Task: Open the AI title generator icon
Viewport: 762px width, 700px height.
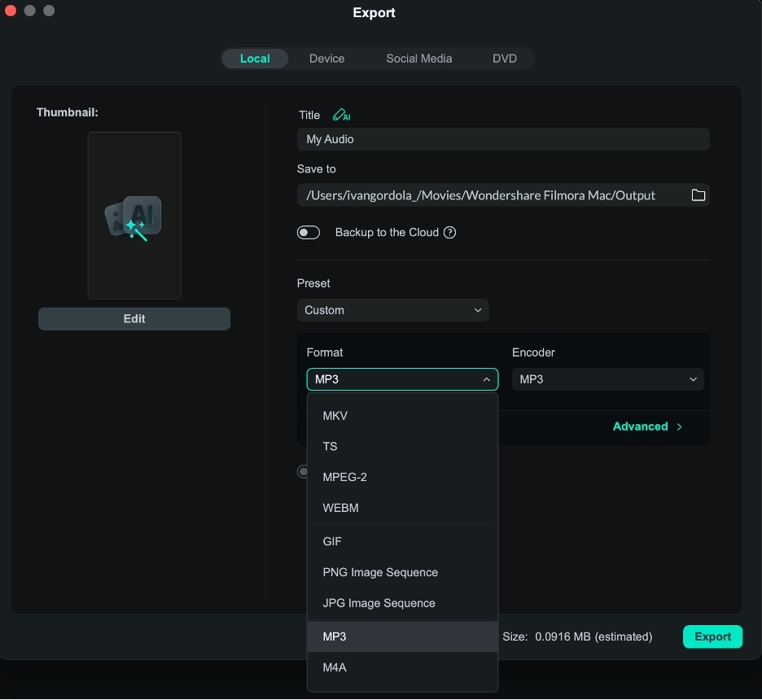Action: 341,115
